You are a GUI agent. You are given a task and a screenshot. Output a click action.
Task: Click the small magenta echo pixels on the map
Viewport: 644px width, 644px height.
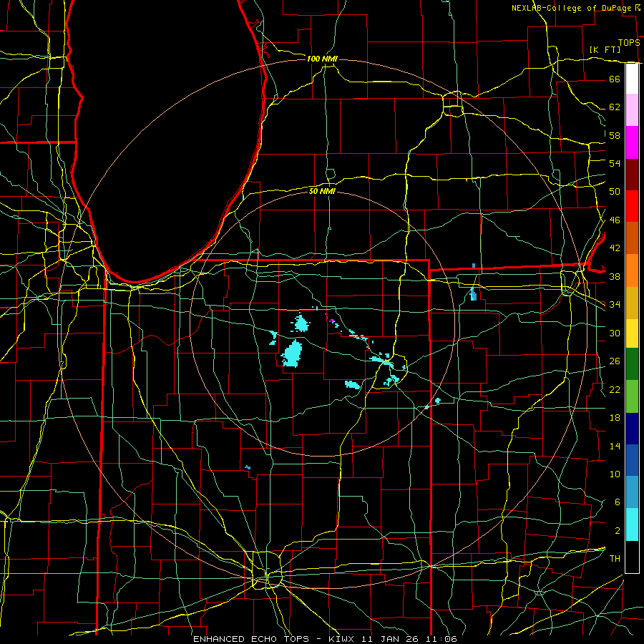pos(329,318)
